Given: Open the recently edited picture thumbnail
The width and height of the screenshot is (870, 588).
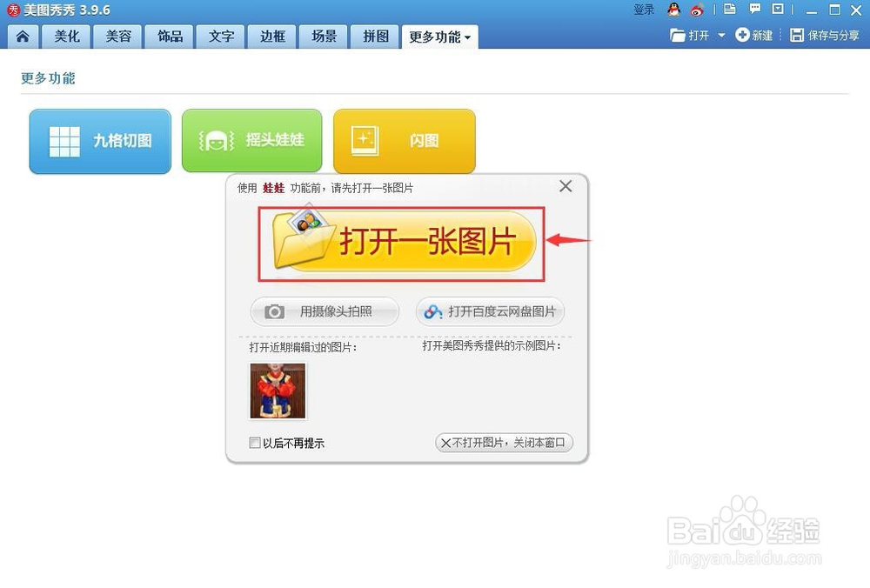Looking at the screenshot, I should click(x=278, y=391).
